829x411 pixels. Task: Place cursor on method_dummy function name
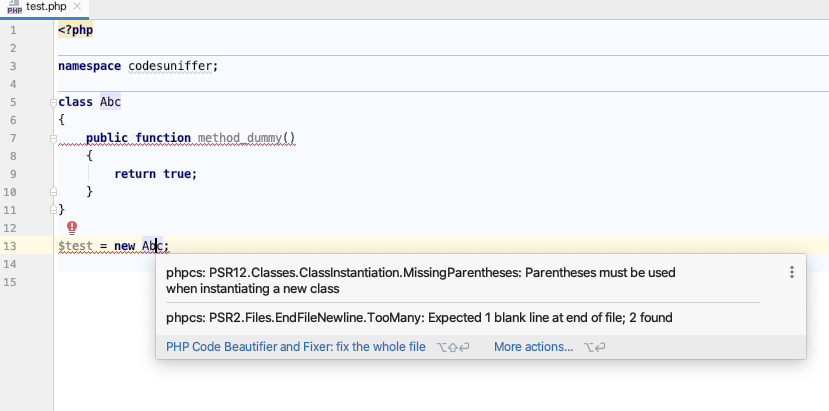point(240,138)
